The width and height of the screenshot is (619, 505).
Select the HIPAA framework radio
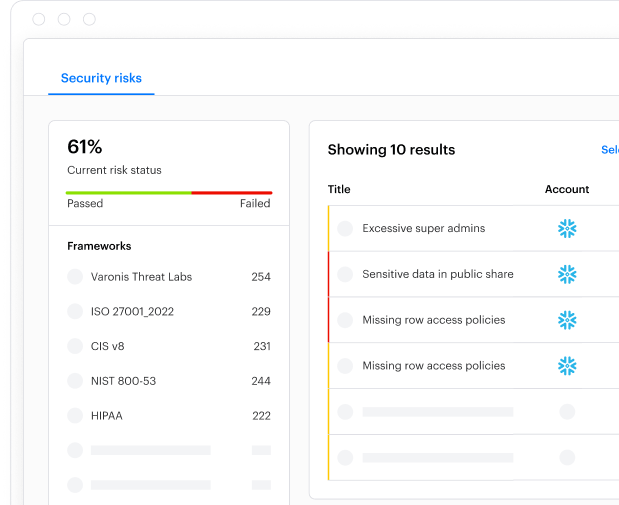(x=75, y=416)
